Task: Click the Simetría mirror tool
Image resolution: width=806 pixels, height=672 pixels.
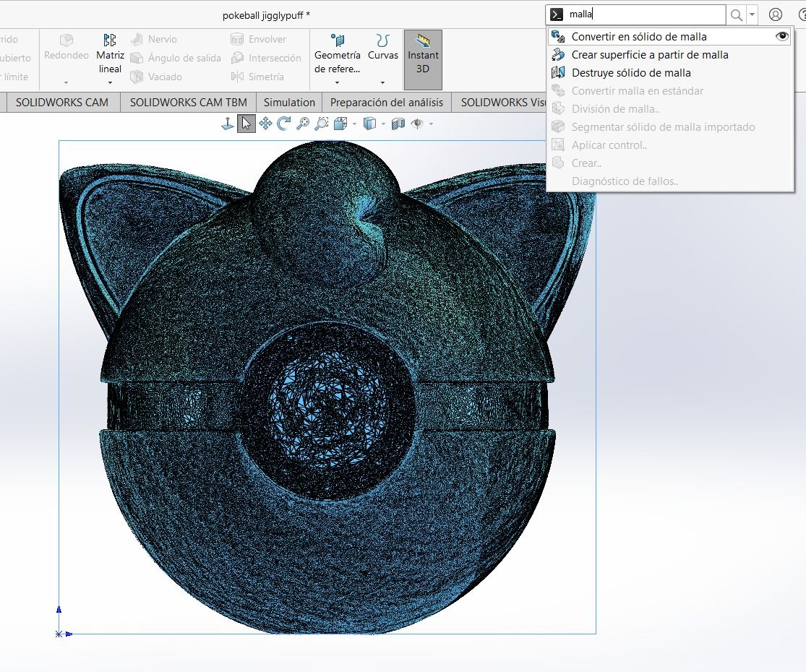Action: (257, 77)
